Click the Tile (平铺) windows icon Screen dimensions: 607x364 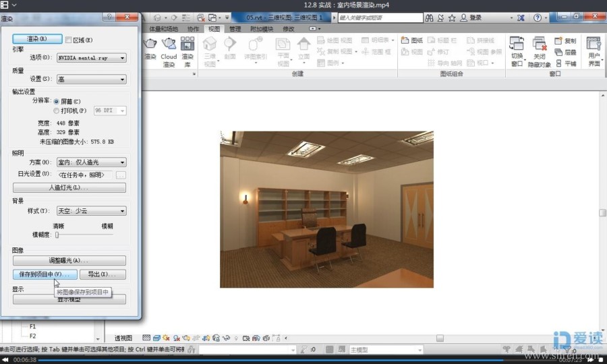click(x=558, y=63)
